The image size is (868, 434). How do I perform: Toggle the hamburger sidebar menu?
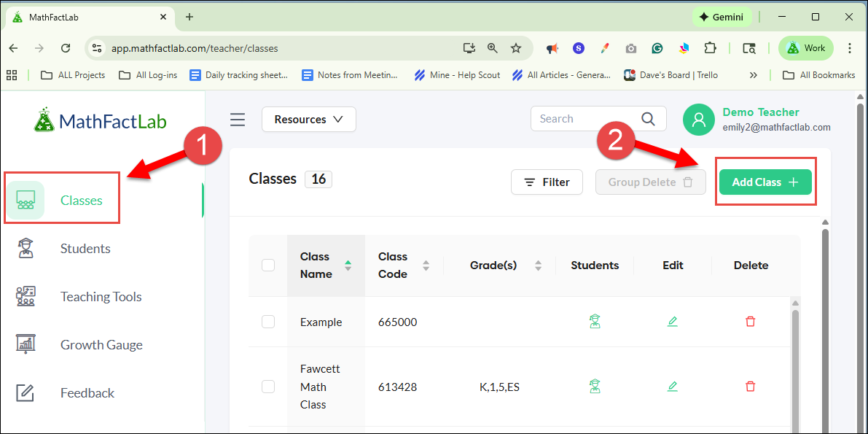[x=238, y=119]
